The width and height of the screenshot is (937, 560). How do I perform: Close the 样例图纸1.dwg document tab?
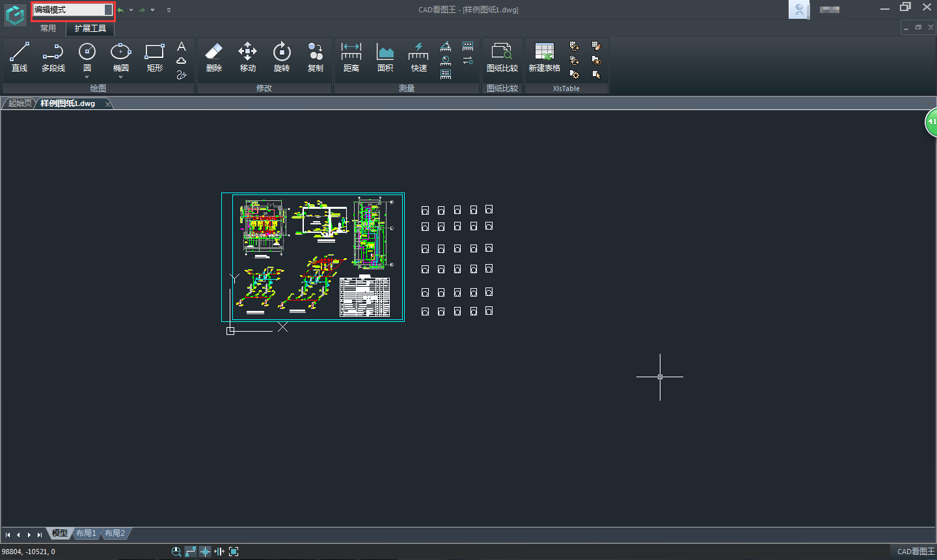[108, 104]
